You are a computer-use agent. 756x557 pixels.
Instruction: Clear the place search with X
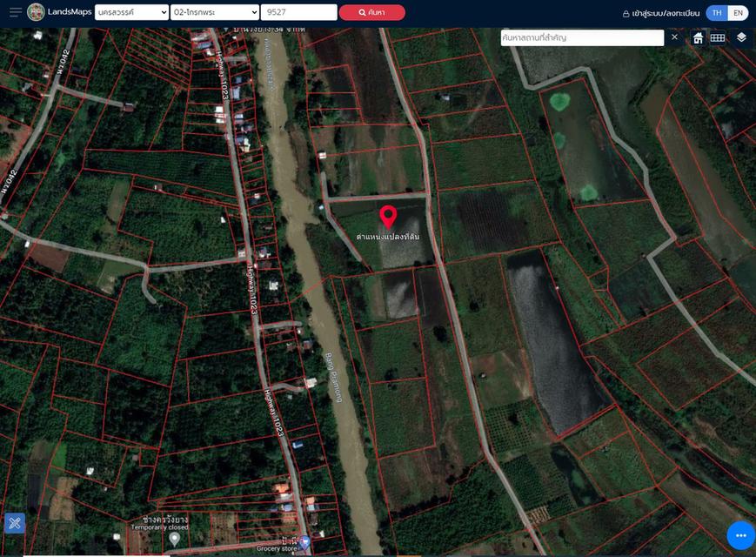674,37
